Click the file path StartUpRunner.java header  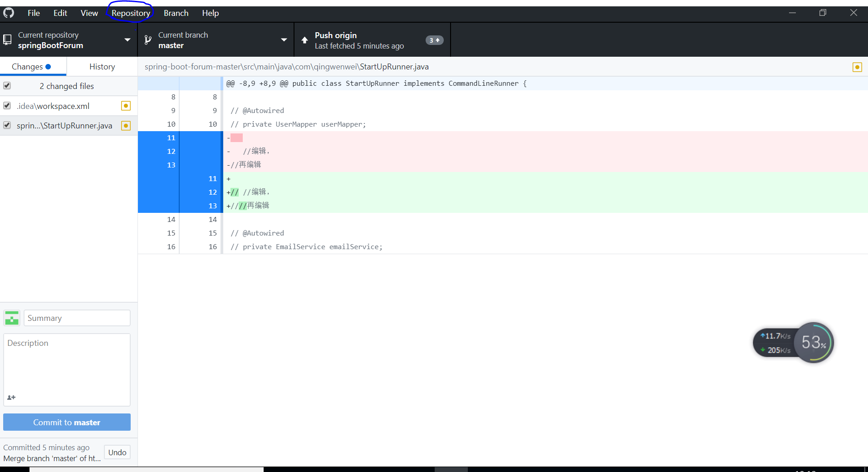[x=287, y=67]
